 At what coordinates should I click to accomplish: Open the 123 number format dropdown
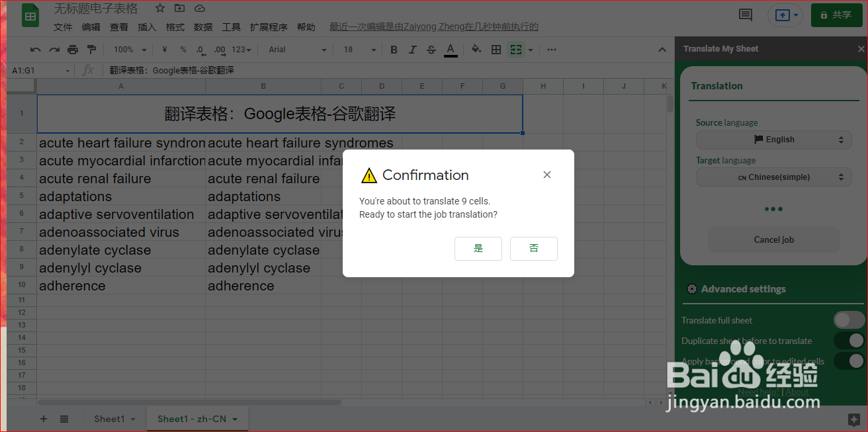241,50
